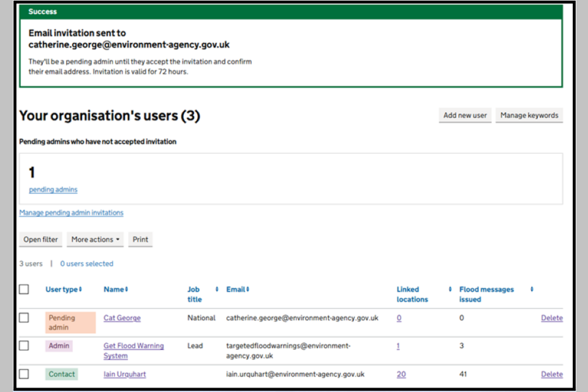Screen dimensions: 588x392
Task: View Iain Urquhart's 20 linked locations
Action: point(401,374)
